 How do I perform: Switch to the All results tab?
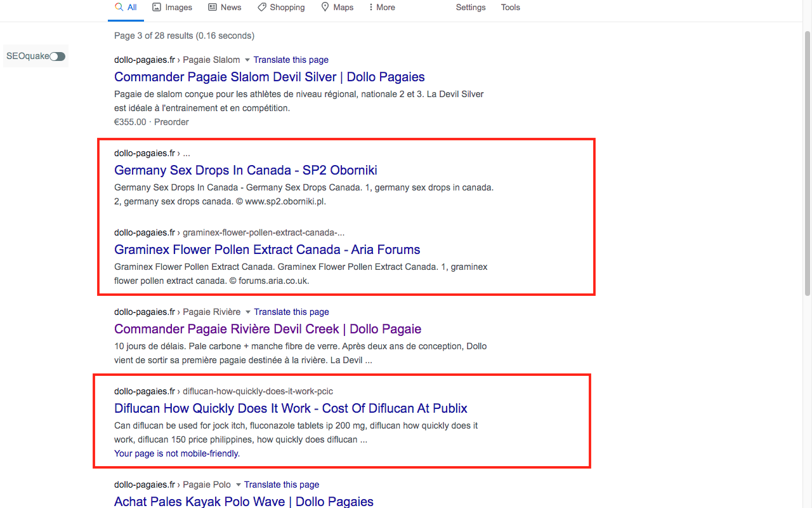tap(126, 8)
